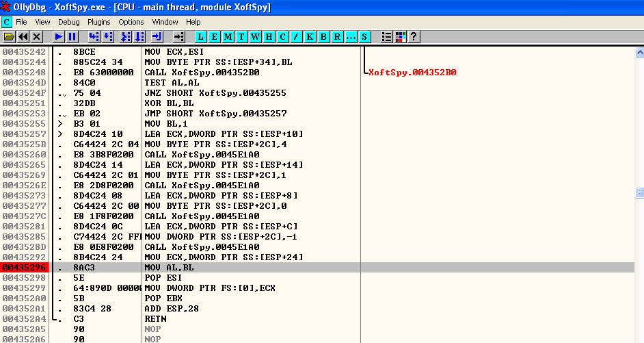
Task: Select the MOV AL,BL instruction
Action: tap(169, 267)
